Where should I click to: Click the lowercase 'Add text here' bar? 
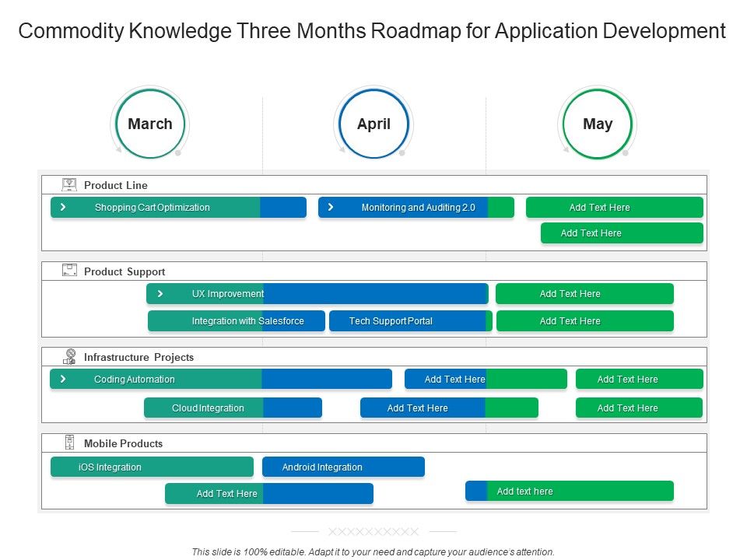[570, 491]
